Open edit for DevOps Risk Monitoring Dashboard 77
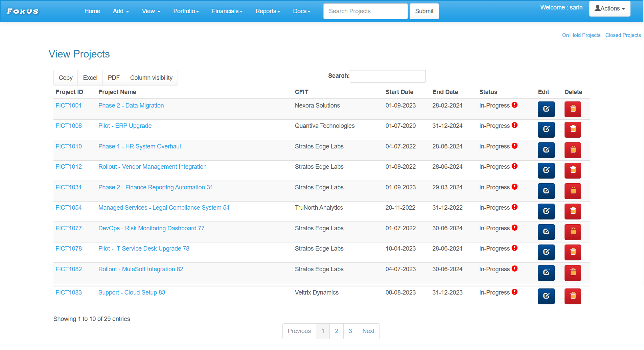The image size is (644, 350). (546, 232)
